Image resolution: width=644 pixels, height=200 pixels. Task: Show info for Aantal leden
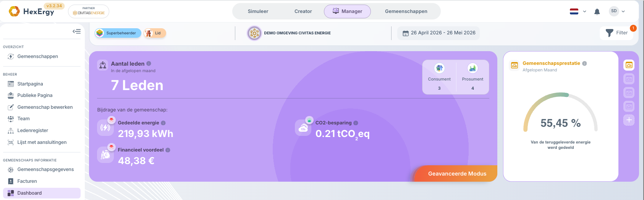(x=149, y=64)
